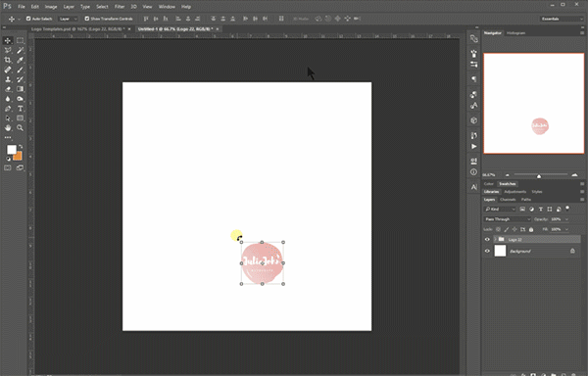Toggle lock position icon
The height and width of the screenshot is (376, 588).
[x=514, y=229]
